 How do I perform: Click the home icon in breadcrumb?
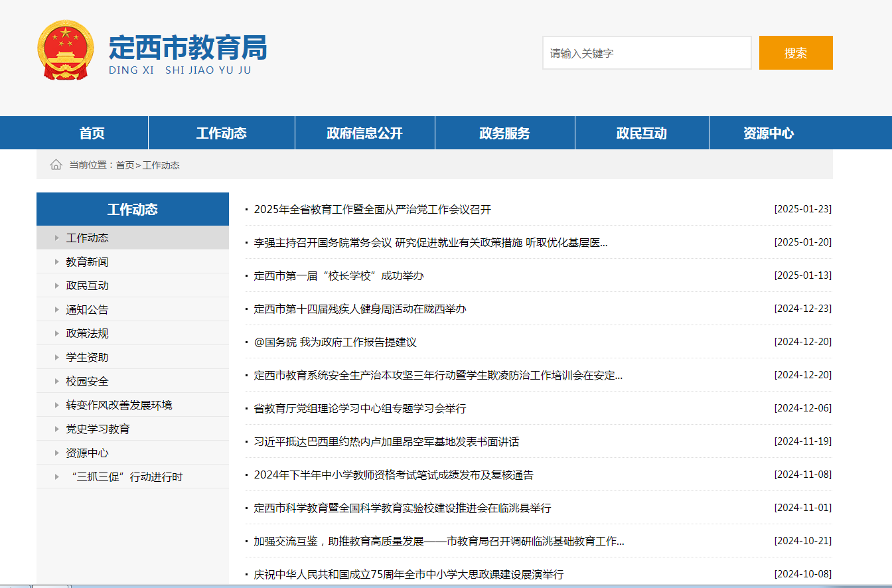coord(56,165)
